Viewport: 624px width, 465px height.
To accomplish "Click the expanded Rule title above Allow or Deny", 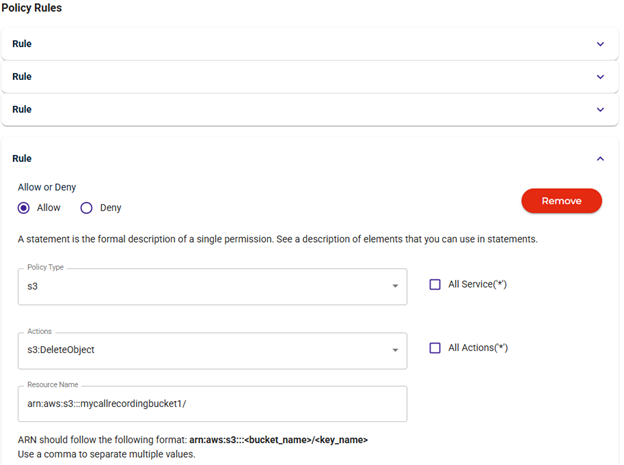I will 22,158.
